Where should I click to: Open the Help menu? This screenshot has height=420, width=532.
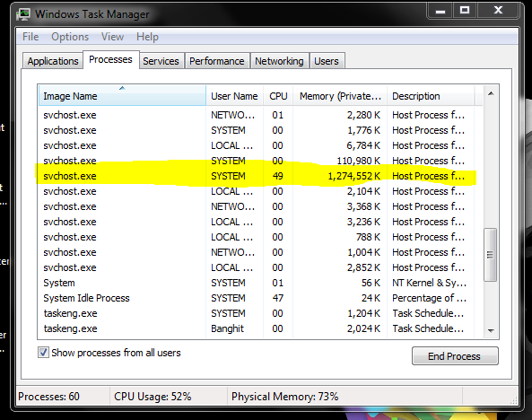(x=147, y=37)
